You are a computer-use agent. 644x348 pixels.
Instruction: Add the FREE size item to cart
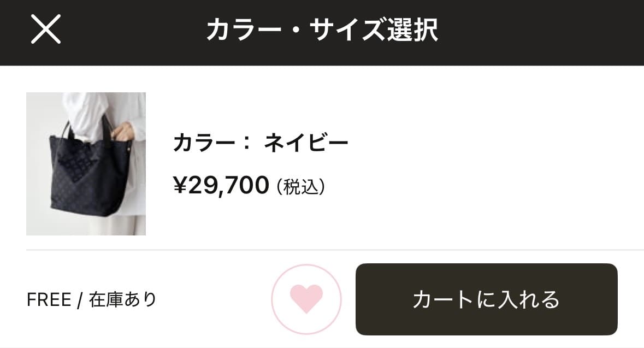pos(486,299)
